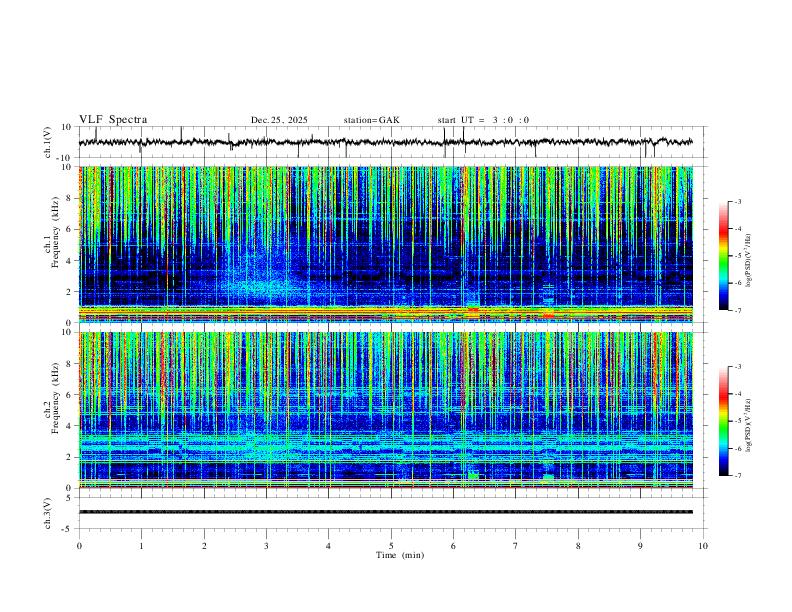Select the date label "Dec. 25, 2025"
The width and height of the screenshot is (792, 612).
[x=279, y=120]
